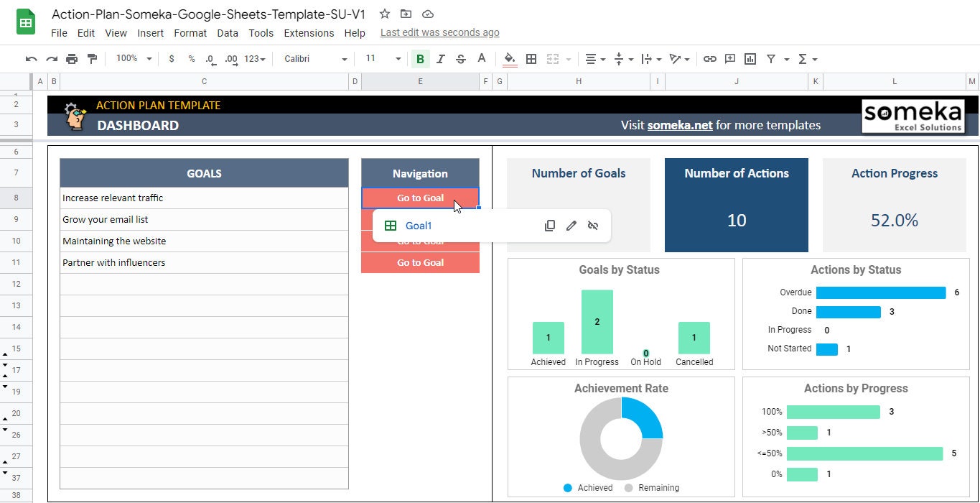The height and width of the screenshot is (503, 980).
Task: Toggle italic formatting in the toolbar
Action: [440, 59]
